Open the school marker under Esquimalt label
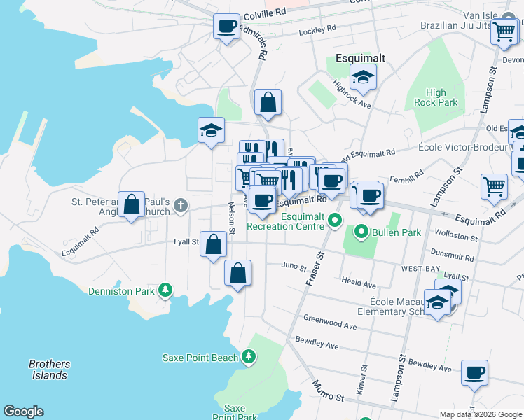 point(364,80)
